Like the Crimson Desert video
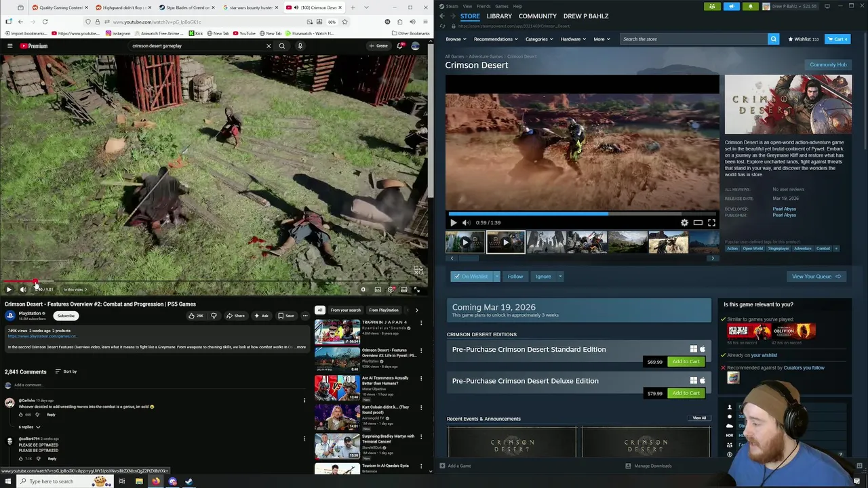The image size is (868, 488). click(196, 316)
